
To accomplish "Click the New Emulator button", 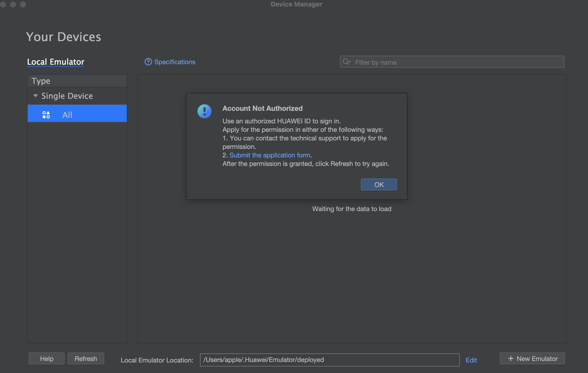I will pyautogui.click(x=532, y=358).
